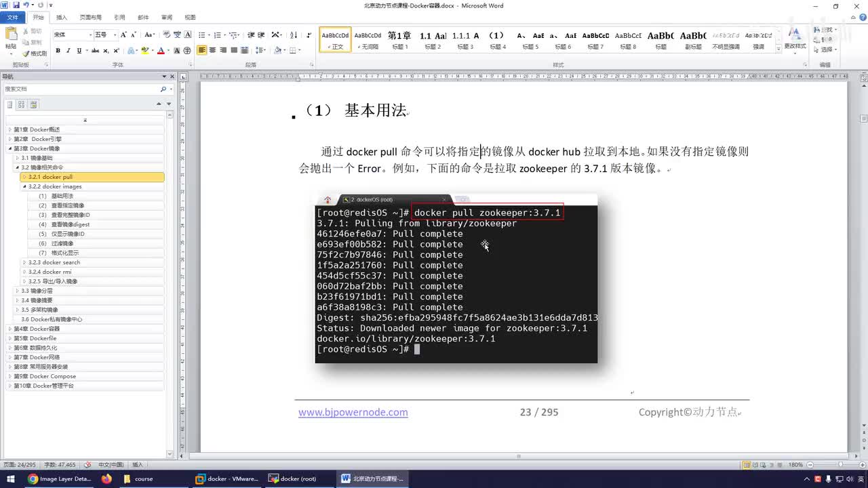Select center alignment button

click(213, 50)
